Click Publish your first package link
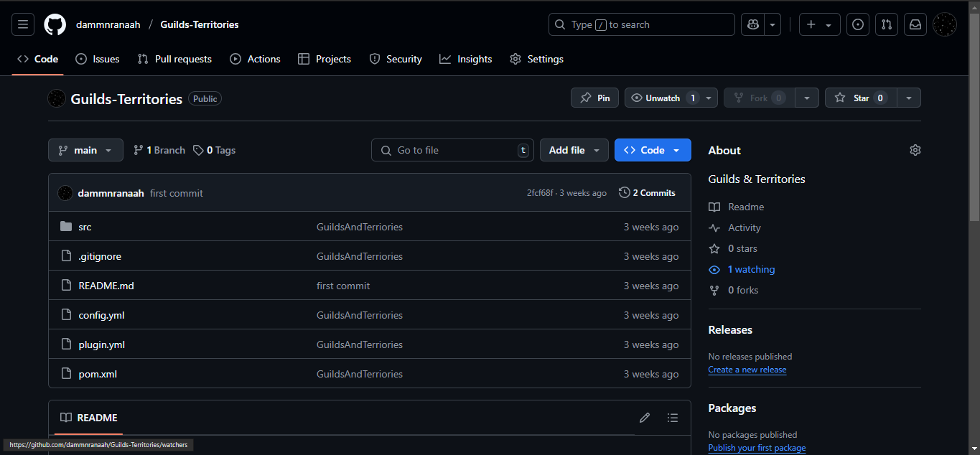The image size is (980, 455). [x=757, y=448]
